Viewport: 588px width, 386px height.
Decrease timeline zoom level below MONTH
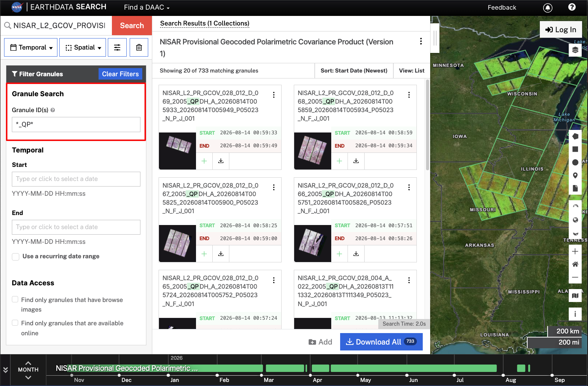pos(28,377)
